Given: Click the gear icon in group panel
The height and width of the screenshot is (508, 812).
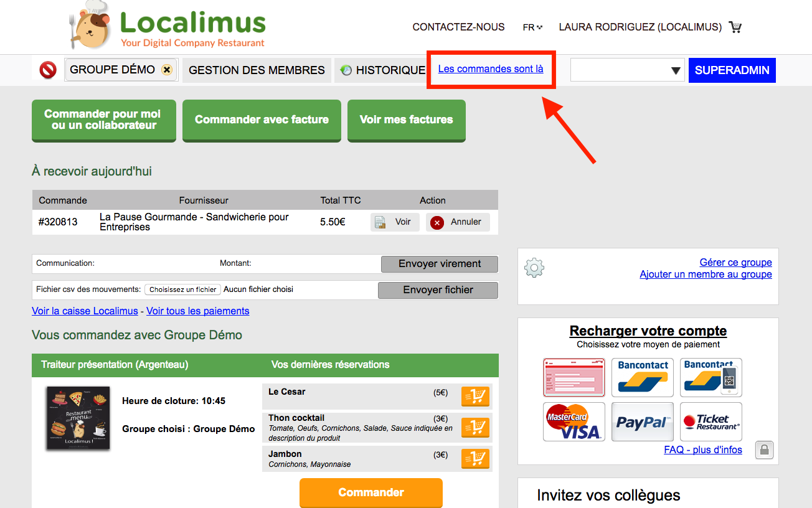Looking at the screenshot, I should tap(534, 268).
